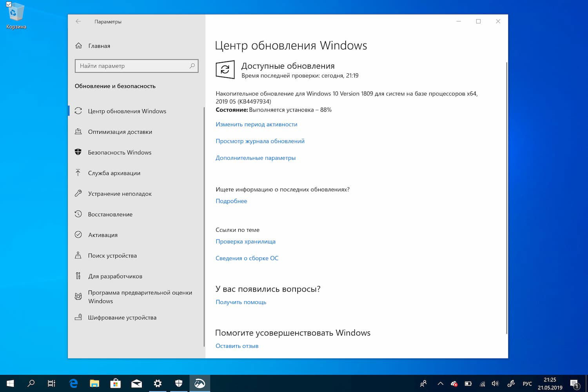This screenshot has width=588, height=392.
Task: Click the Найти параметр search field
Action: pos(136,66)
